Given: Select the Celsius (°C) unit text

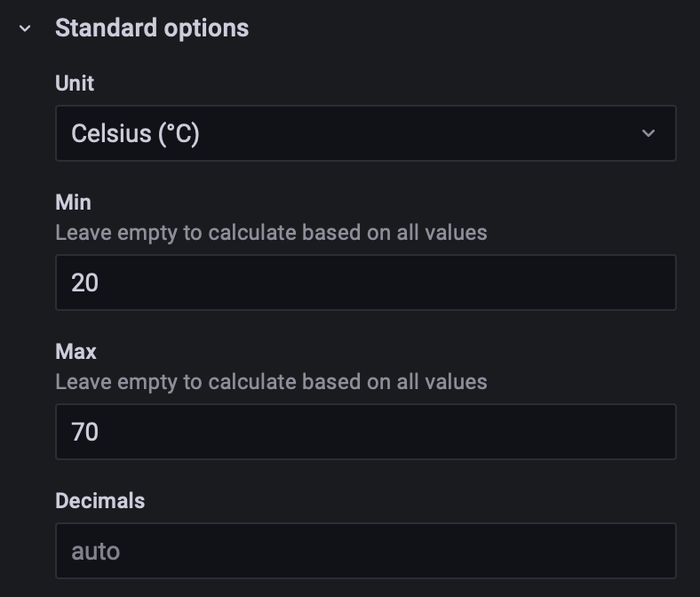Looking at the screenshot, I should [135, 133].
